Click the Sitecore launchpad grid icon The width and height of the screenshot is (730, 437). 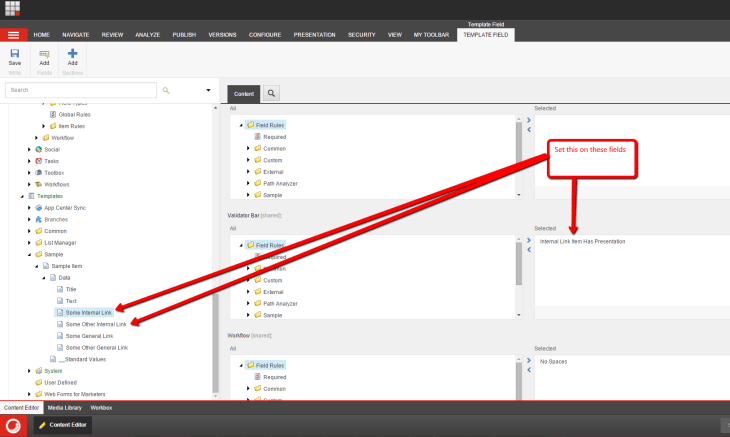pos(13,8)
